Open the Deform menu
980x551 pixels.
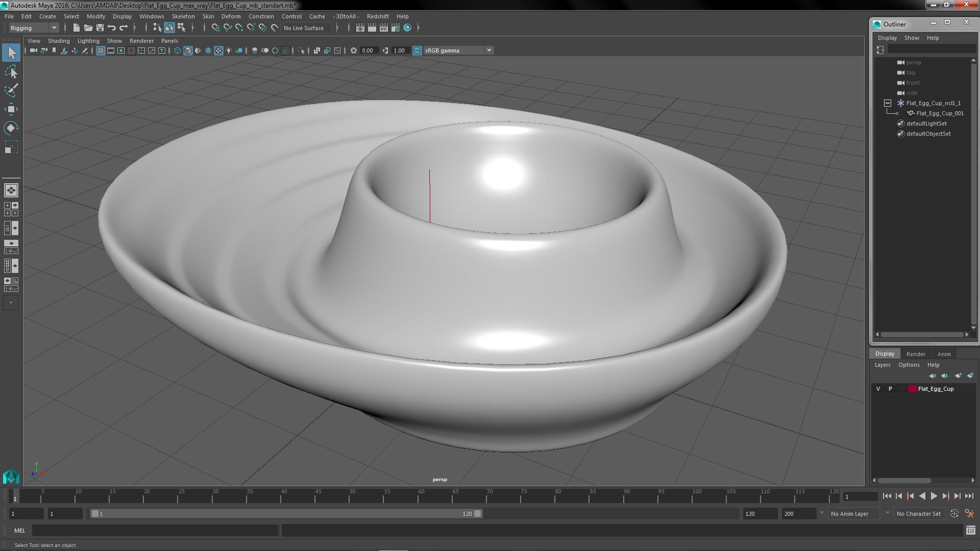click(231, 16)
